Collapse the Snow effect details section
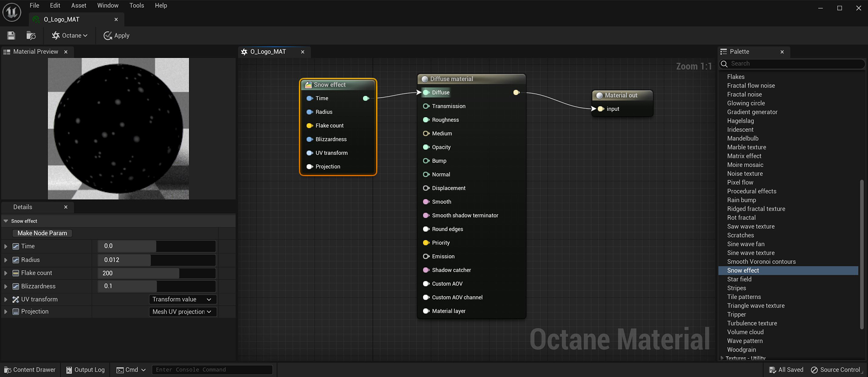 (x=6, y=221)
